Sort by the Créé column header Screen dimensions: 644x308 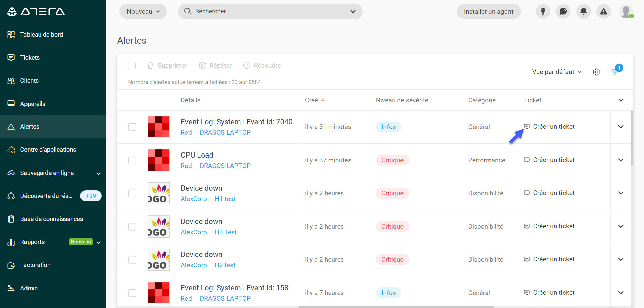[x=315, y=100]
